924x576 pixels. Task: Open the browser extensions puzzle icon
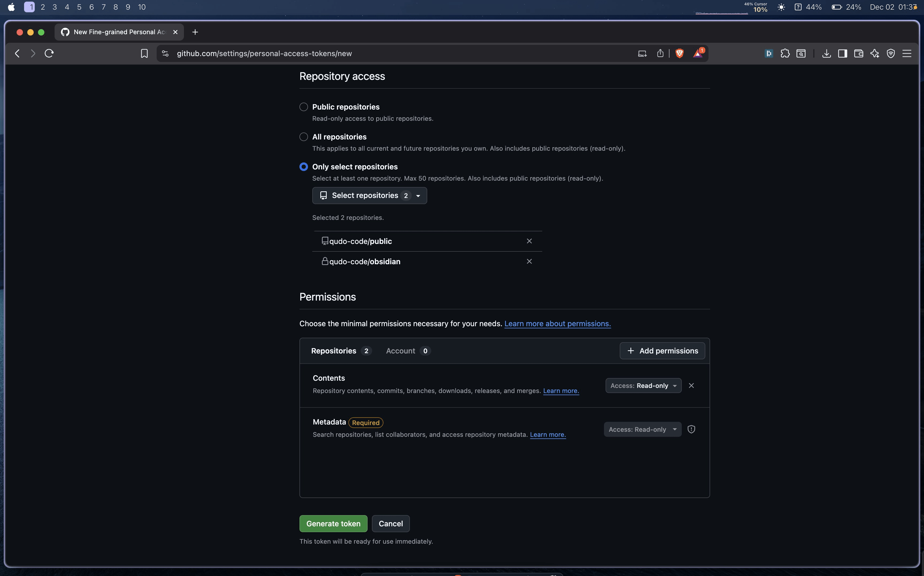(785, 53)
